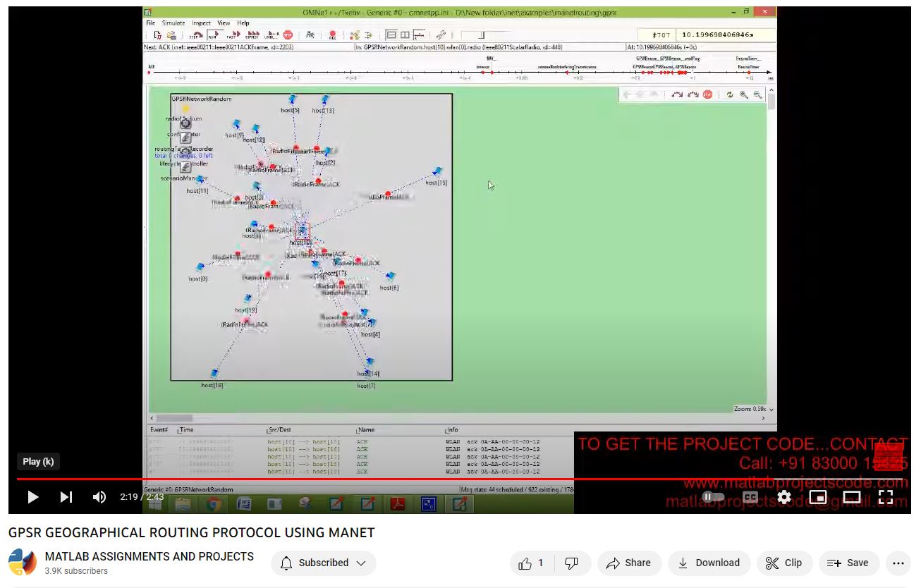Open more actions ellipsis menu
The height and width of the screenshot is (588, 921).
click(898, 563)
